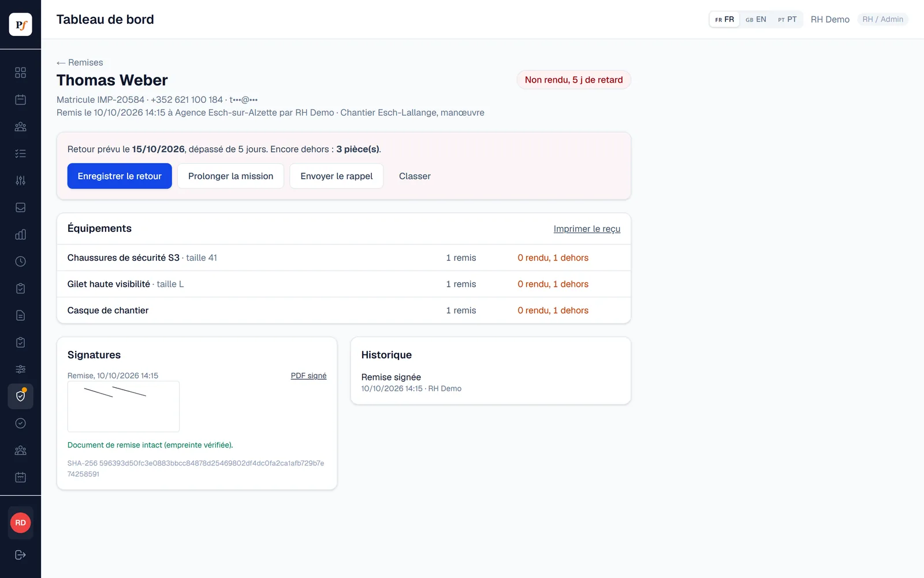Open the dashboard grid icon in sidebar
The image size is (924, 578).
pos(20,72)
